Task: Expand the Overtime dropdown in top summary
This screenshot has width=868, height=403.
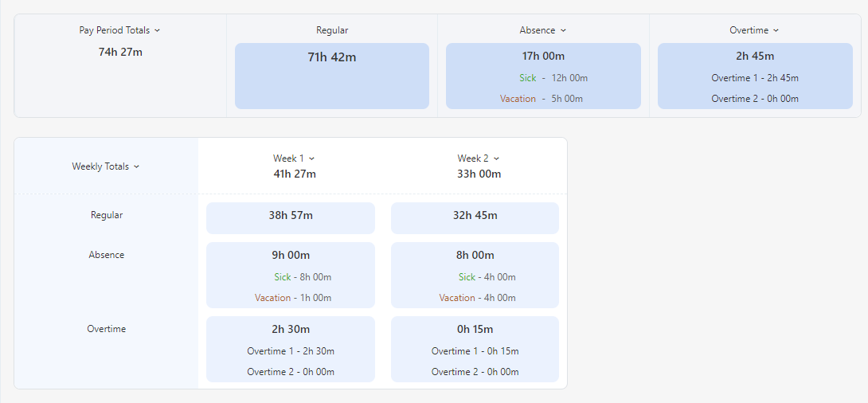Action: [776, 30]
